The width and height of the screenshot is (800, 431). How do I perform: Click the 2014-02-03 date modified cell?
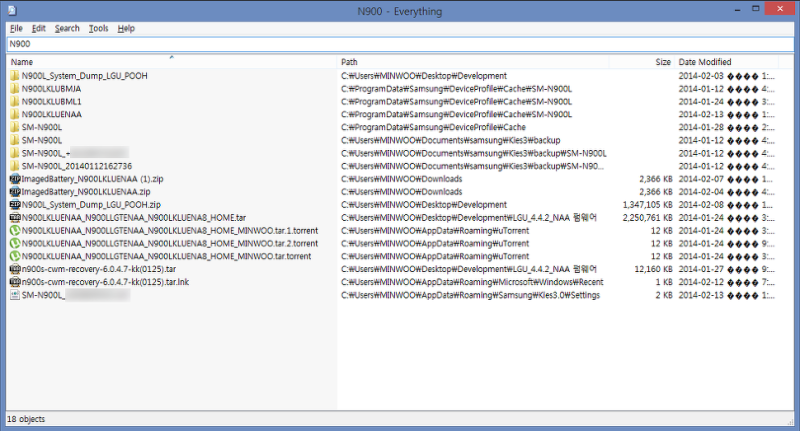pos(727,76)
